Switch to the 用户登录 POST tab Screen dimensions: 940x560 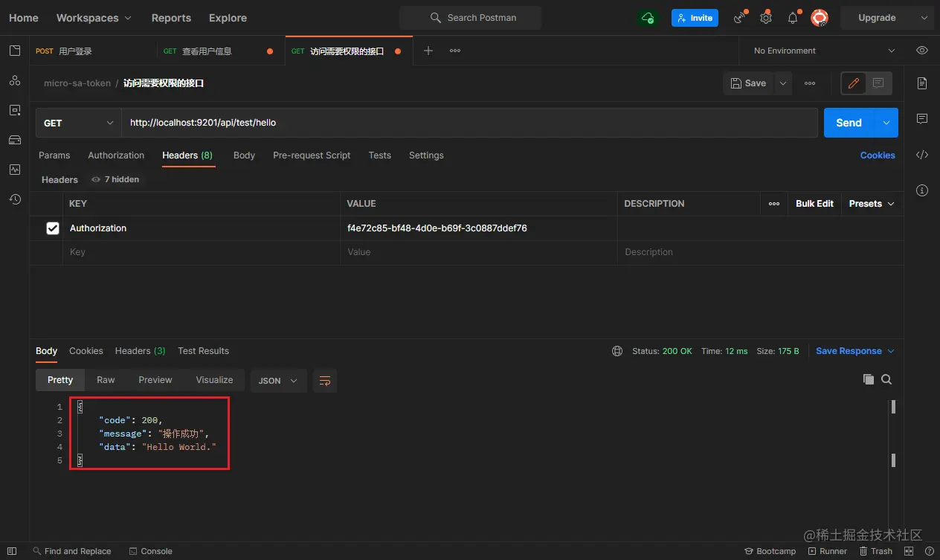[93, 51]
